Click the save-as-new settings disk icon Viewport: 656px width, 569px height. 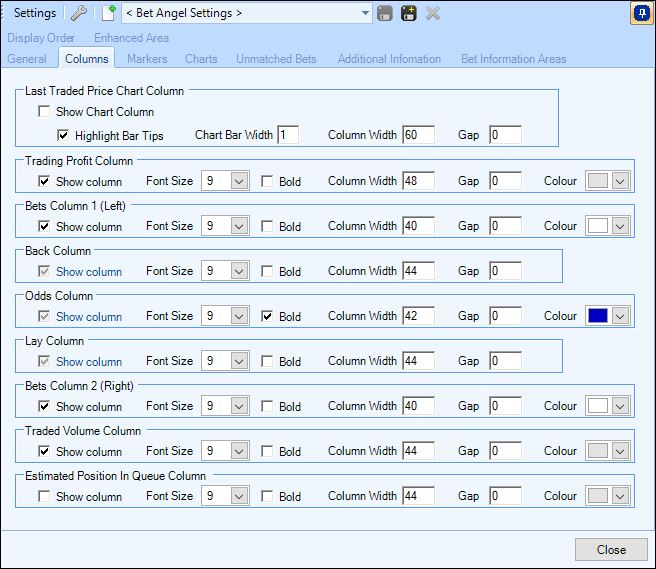(x=409, y=13)
